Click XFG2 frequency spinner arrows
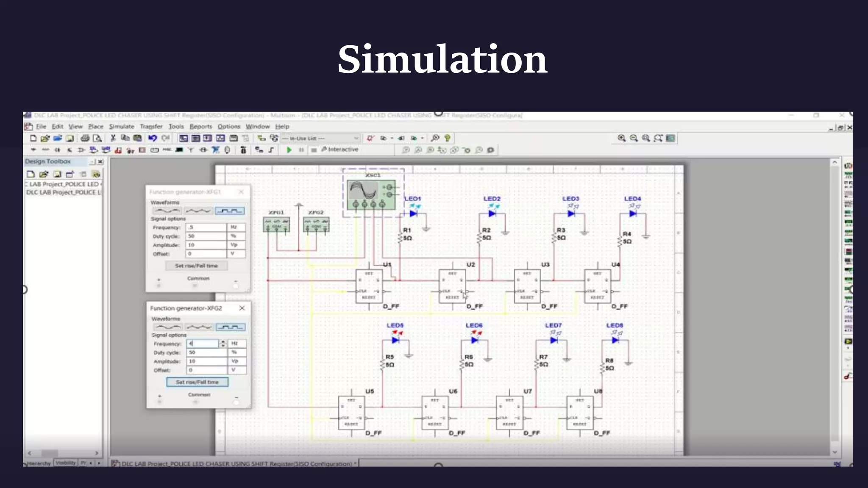868x488 pixels. click(223, 344)
